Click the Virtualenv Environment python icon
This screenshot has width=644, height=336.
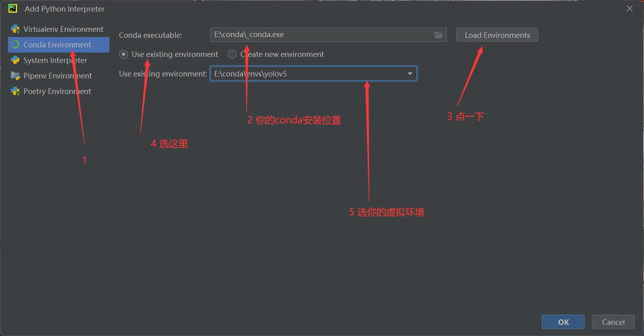(16, 29)
